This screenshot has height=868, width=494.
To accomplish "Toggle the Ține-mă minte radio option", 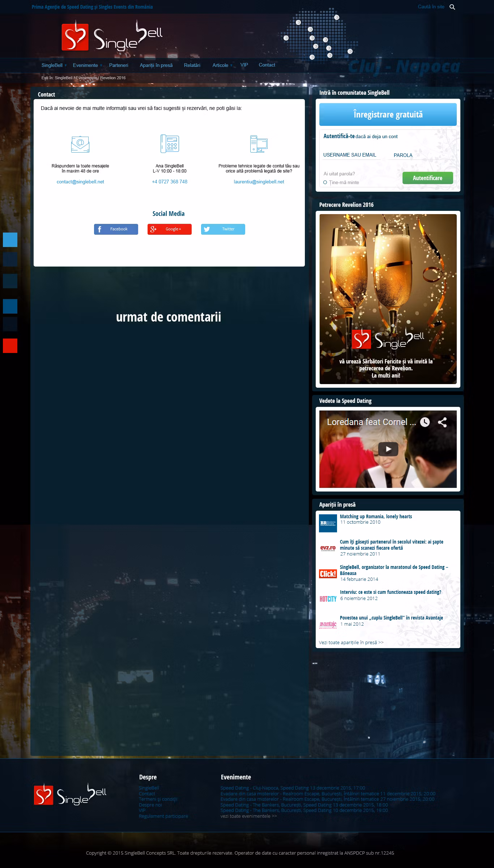I will 325,183.
